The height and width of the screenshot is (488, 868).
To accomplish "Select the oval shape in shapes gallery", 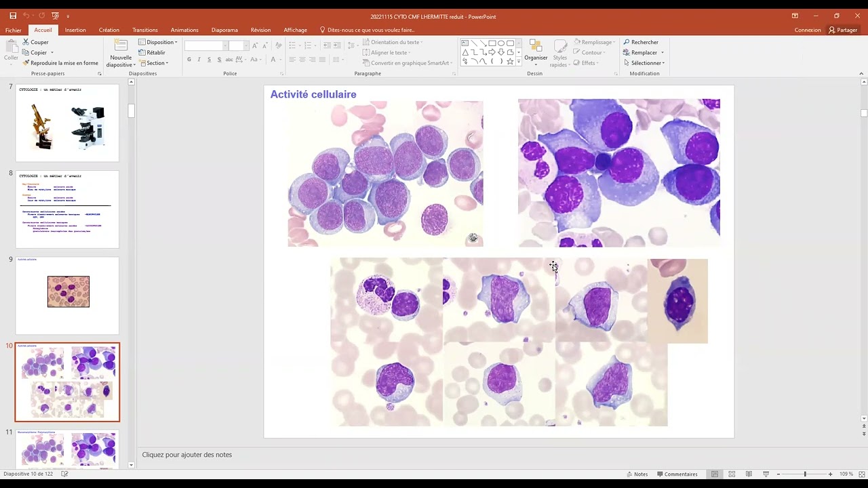I will pyautogui.click(x=501, y=43).
